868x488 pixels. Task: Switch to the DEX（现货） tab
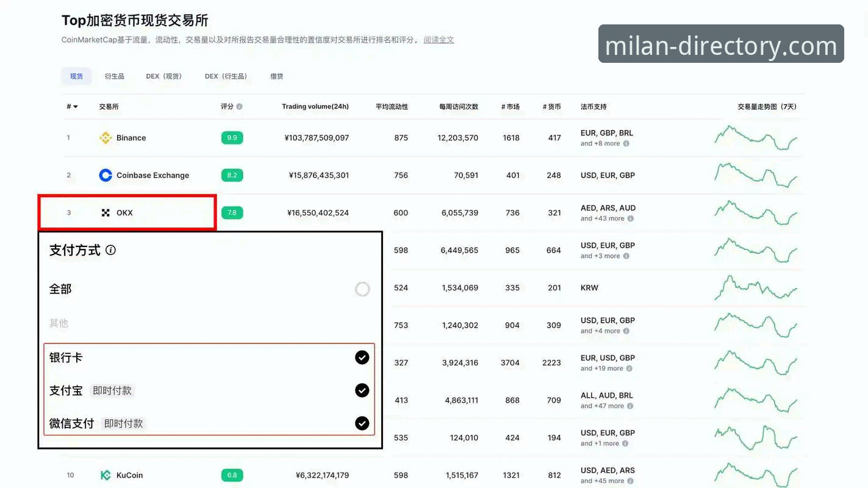tap(164, 76)
